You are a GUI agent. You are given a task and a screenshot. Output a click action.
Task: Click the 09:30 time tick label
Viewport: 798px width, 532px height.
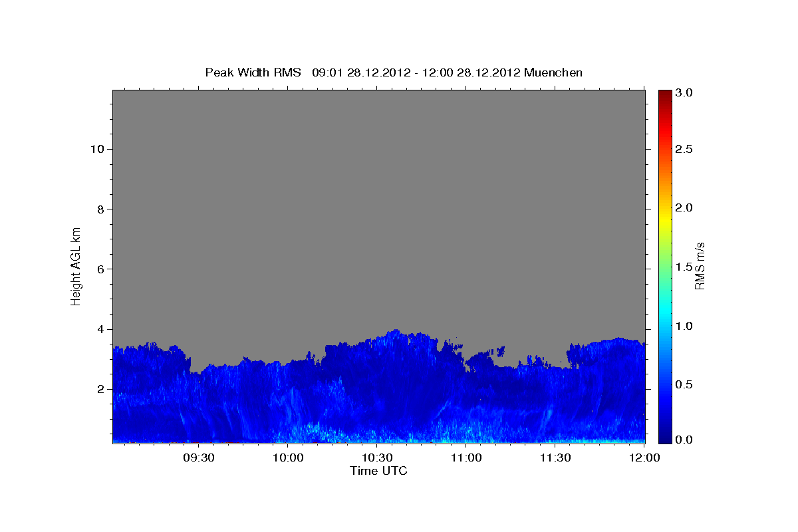pyautogui.click(x=198, y=458)
